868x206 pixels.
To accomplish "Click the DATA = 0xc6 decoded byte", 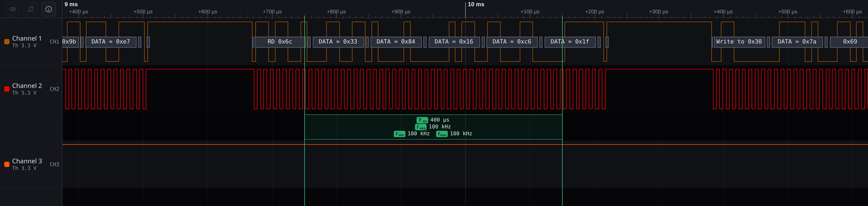I will (x=512, y=42).
